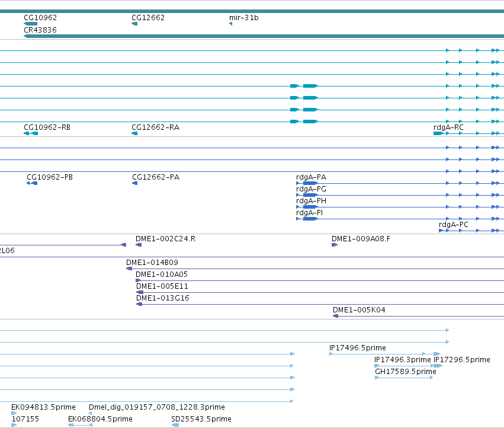Click the DME1-013G16 feature label
Image resolution: width=504 pixels, height=428 pixels.
163,298
